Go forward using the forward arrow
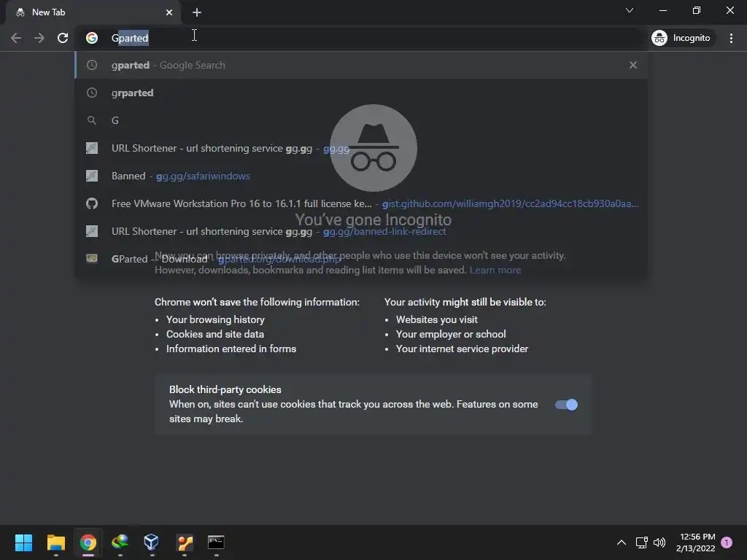 39,38
